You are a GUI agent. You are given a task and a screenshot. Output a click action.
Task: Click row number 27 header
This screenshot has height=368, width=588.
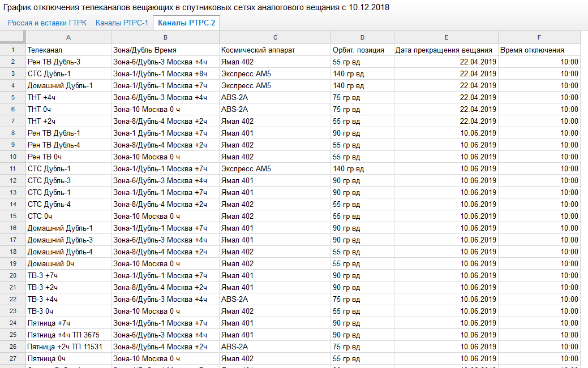point(12,358)
